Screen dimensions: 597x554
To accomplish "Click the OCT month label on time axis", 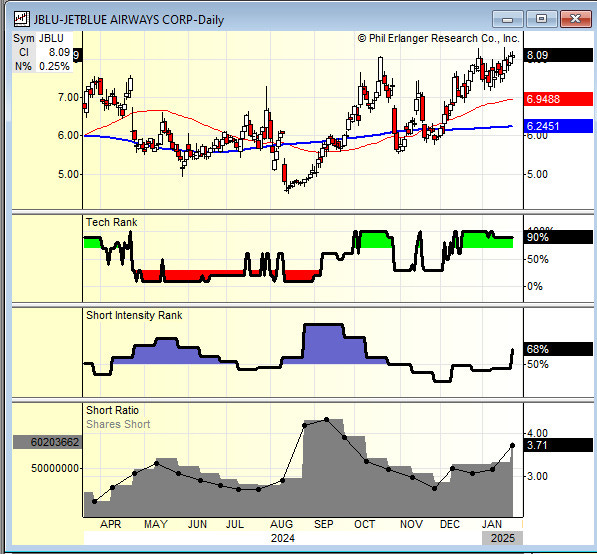I will click(364, 524).
